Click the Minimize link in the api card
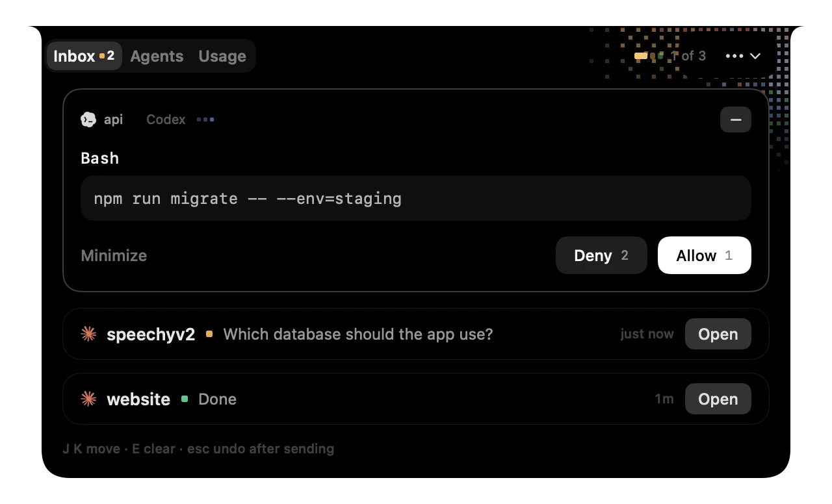The width and height of the screenshot is (832, 504). (114, 256)
